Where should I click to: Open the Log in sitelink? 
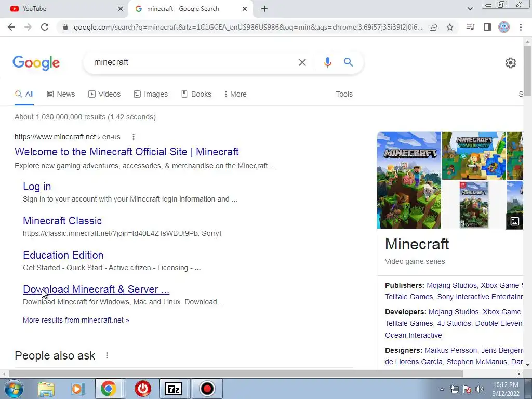coord(37,187)
